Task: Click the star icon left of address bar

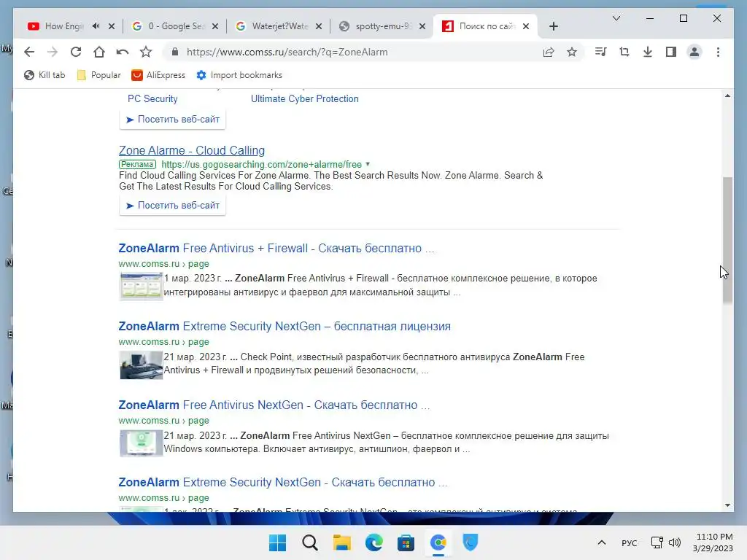Action: (x=146, y=52)
